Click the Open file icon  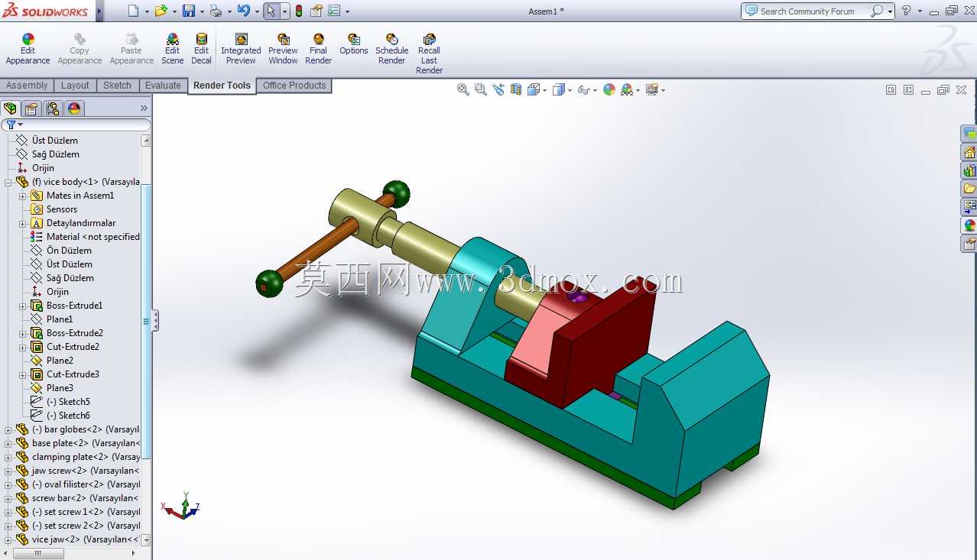coord(160,11)
